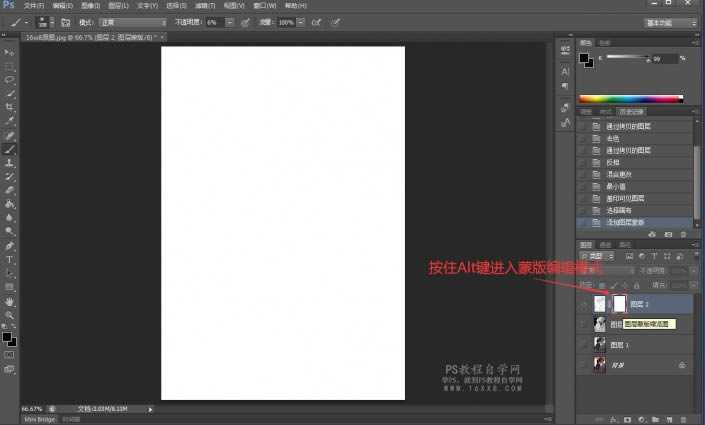
Task: Select the Zoom tool
Action: pos(10,315)
